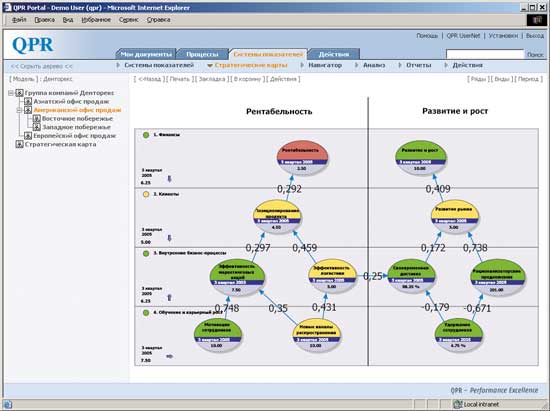The image size is (550, 411).
Task: Collapse the Американский офис продаж tree node
Action: 19,110
